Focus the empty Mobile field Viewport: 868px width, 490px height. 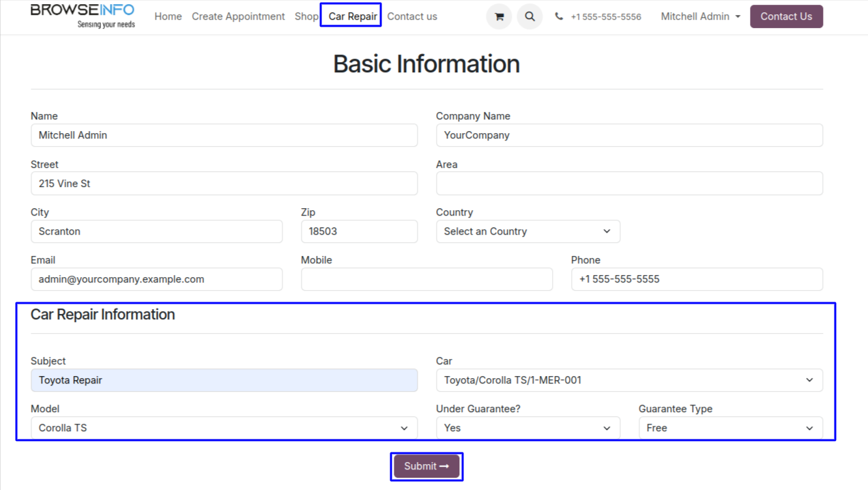pyautogui.click(x=426, y=279)
